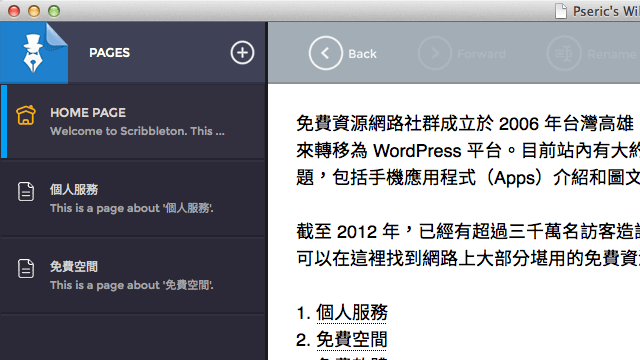Click the yellow minimize window button
Viewport: 640px width, 360px height.
tap(34, 11)
